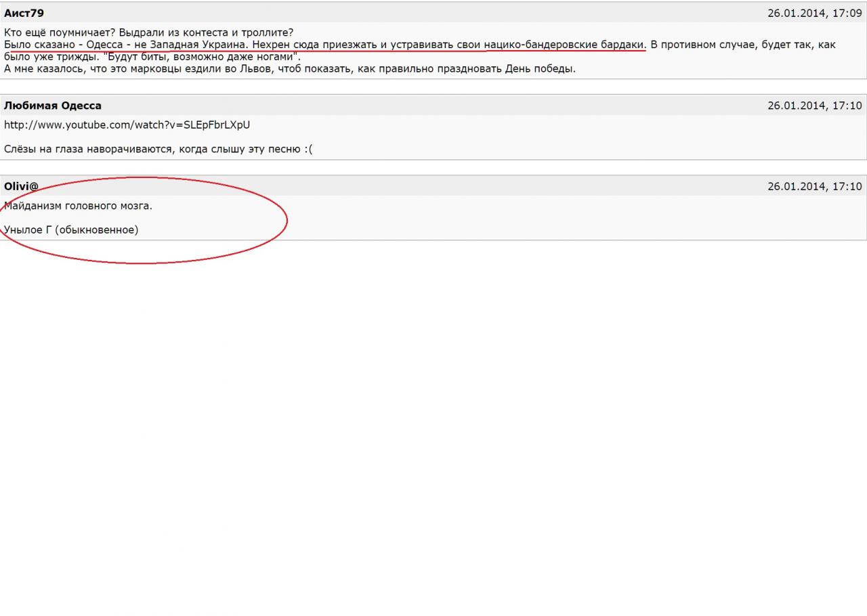The image size is (867, 616).
Task: Click the text "Унылое Г (обыкновенное)"
Action: [71, 229]
